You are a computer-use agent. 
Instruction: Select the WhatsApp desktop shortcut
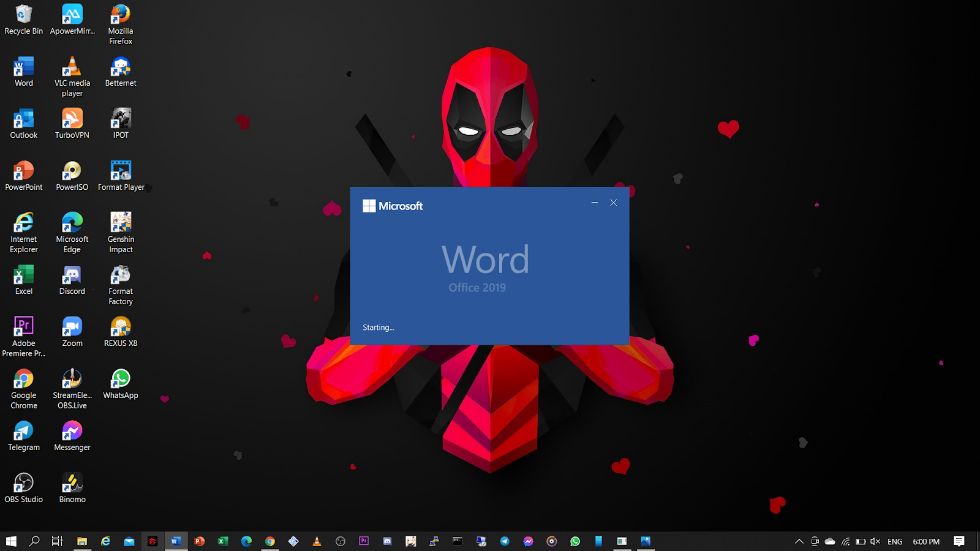tap(121, 384)
